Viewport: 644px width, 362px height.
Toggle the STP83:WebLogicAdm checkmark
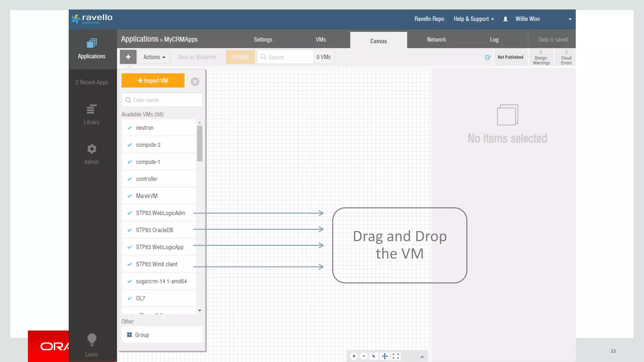130,213
